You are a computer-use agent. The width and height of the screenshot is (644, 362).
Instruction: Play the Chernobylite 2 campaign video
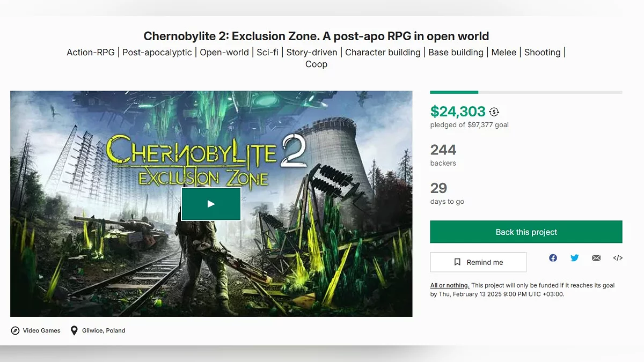pos(211,204)
